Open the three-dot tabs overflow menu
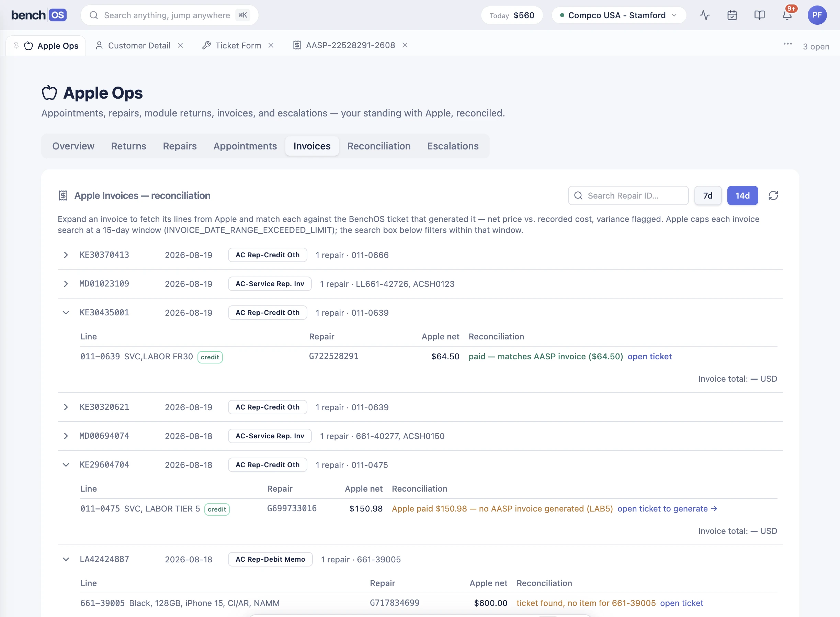840x617 pixels. click(788, 44)
